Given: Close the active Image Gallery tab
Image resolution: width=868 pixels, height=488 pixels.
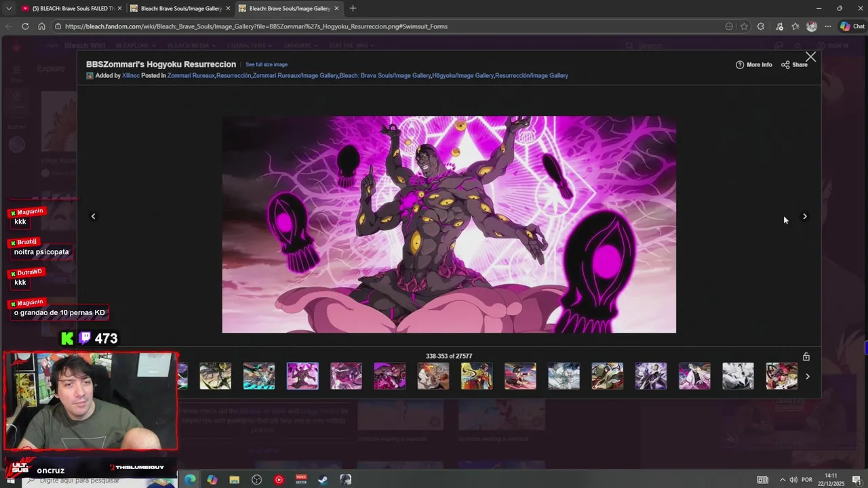Looking at the screenshot, I should [336, 8].
